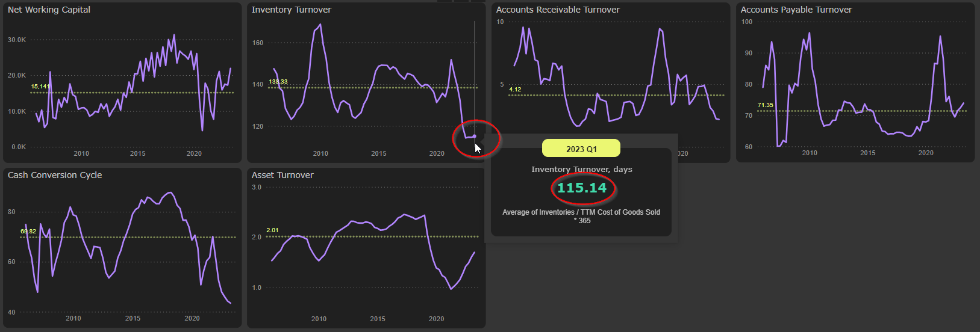Select the Cash Conversion Cycle title
The width and height of the screenshot is (980, 332).
55,175
